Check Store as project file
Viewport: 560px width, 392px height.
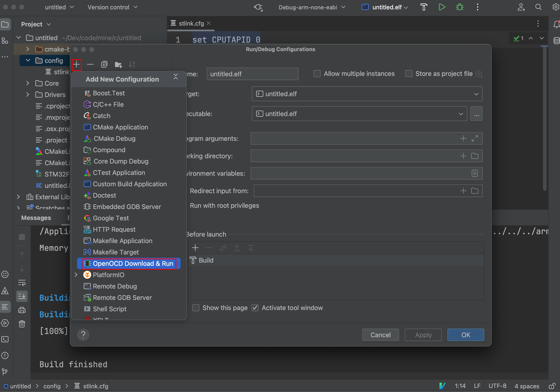click(409, 74)
